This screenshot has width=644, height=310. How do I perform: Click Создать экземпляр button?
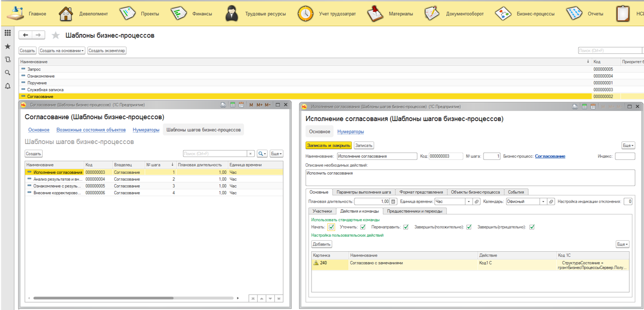point(107,51)
